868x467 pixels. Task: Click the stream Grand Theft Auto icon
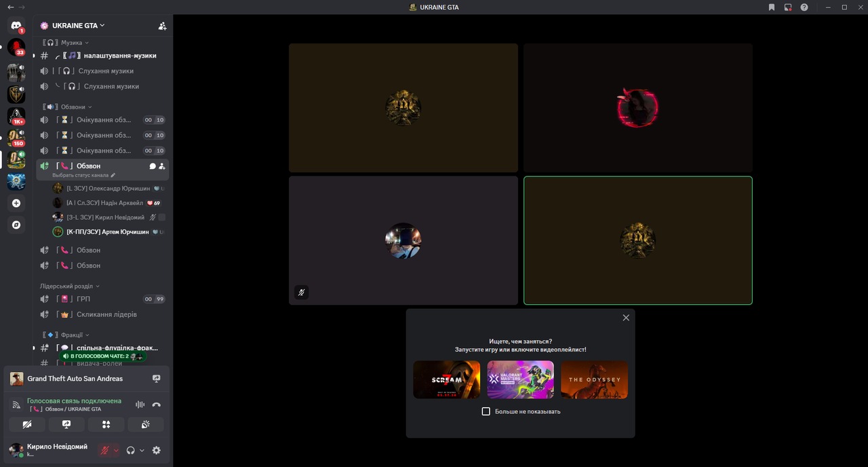tap(157, 379)
